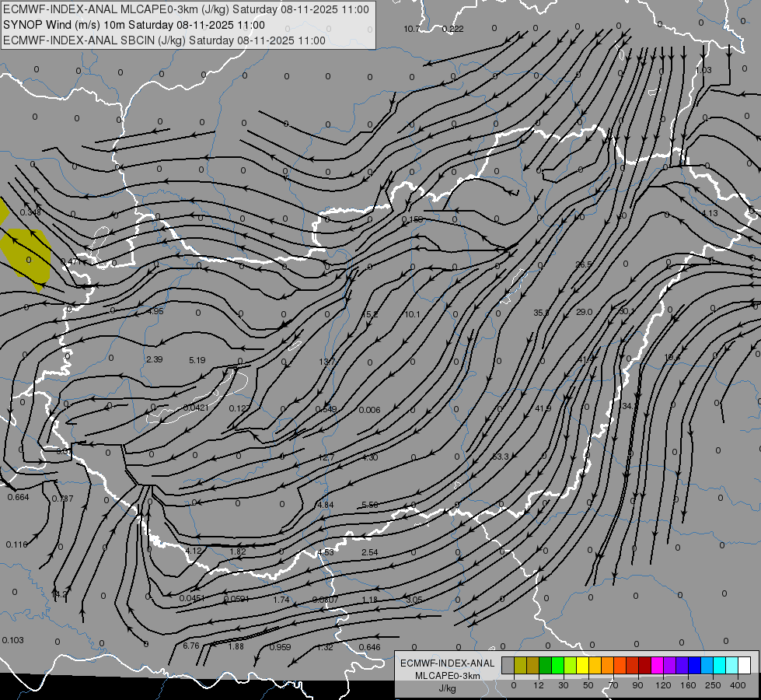Click the dark gold swatch in the legend

(x=533, y=665)
